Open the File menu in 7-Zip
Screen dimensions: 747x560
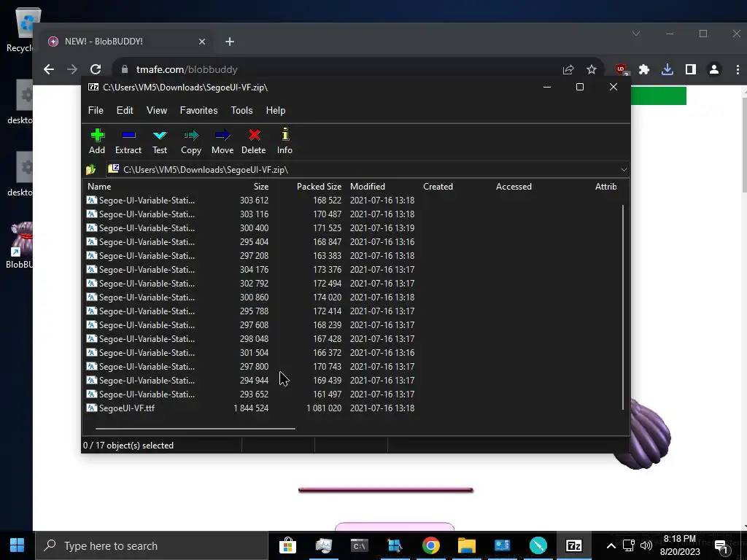click(x=96, y=111)
